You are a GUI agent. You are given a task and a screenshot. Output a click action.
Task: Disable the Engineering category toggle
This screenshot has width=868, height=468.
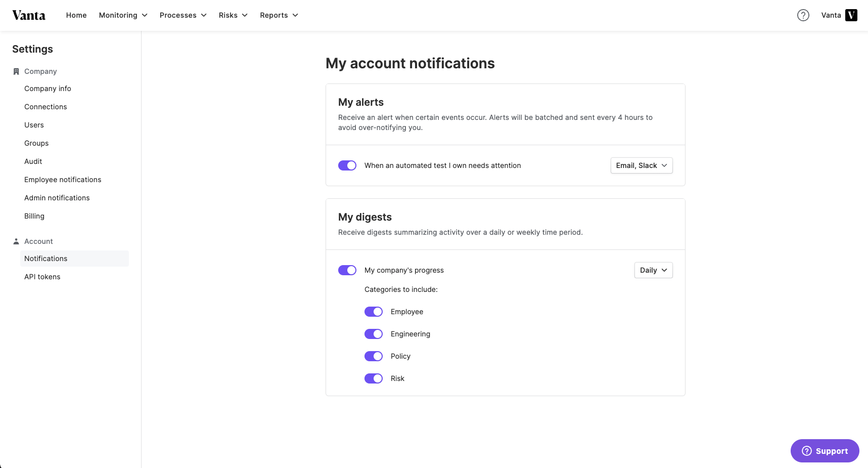click(x=374, y=334)
